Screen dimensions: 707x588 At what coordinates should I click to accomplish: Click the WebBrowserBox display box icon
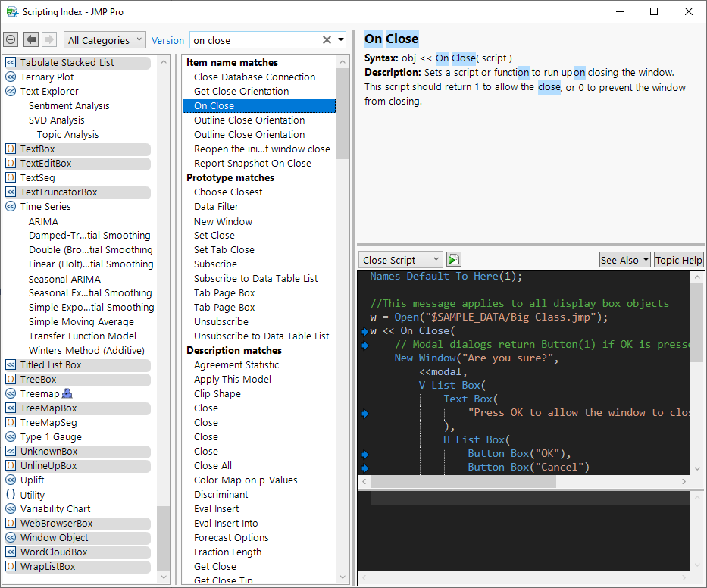(11, 524)
